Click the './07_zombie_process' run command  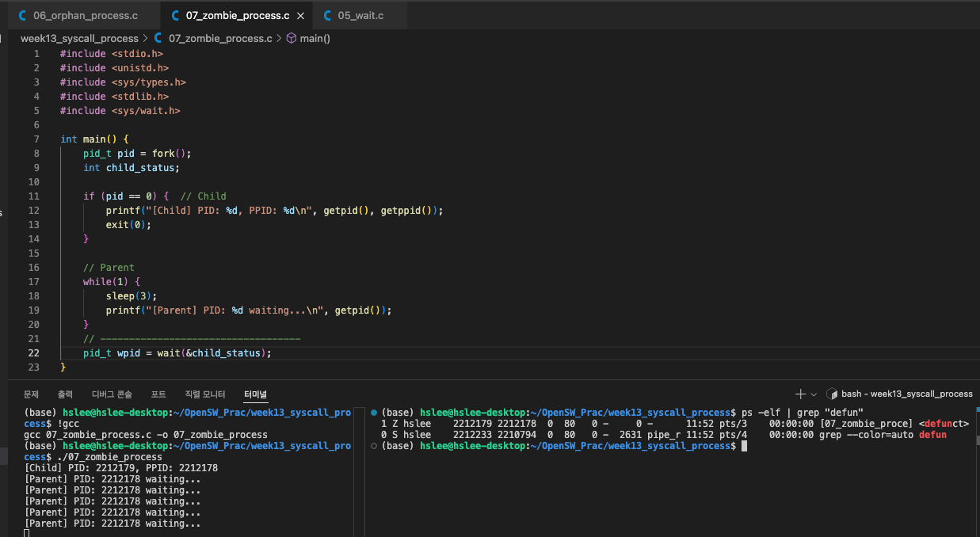(x=109, y=457)
